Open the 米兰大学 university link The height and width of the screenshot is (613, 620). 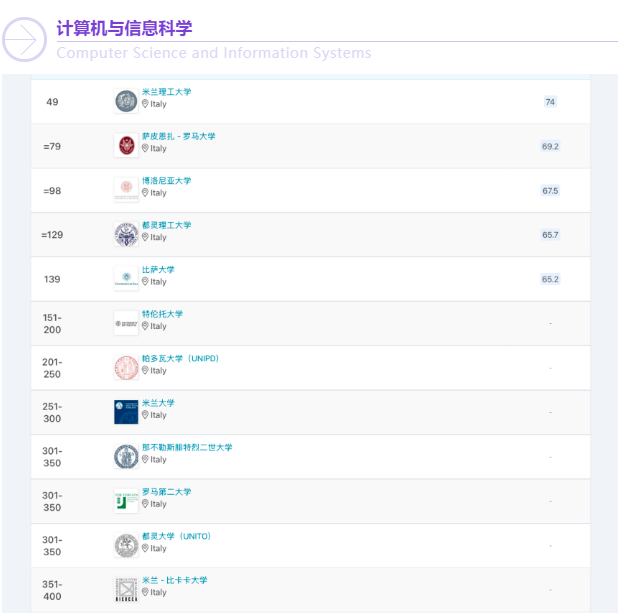[158, 403]
